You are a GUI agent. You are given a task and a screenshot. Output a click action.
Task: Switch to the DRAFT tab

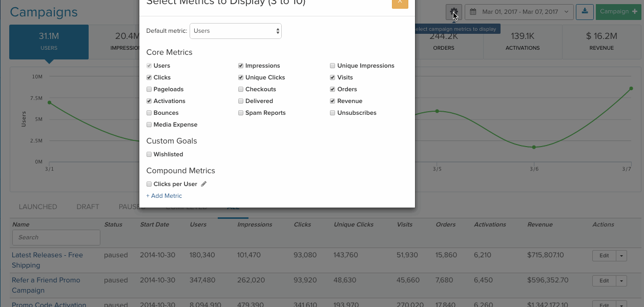click(x=88, y=207)
